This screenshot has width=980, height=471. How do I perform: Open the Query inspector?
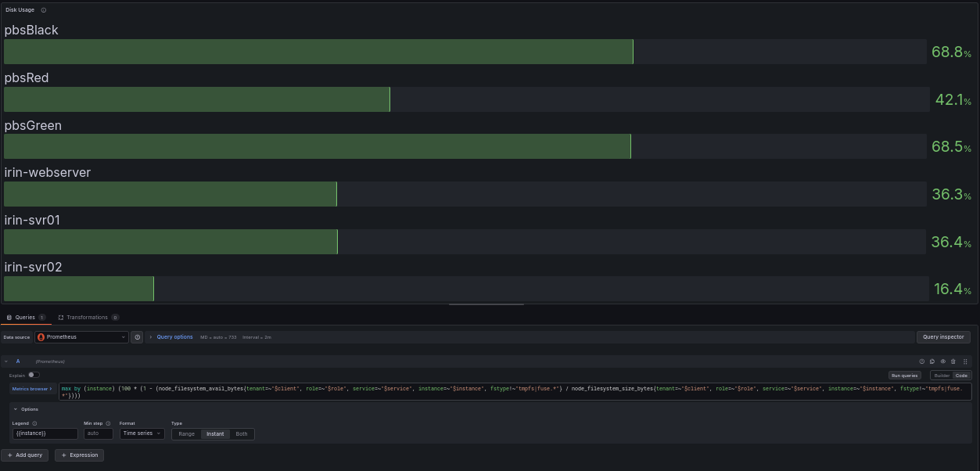pos(943,337)
